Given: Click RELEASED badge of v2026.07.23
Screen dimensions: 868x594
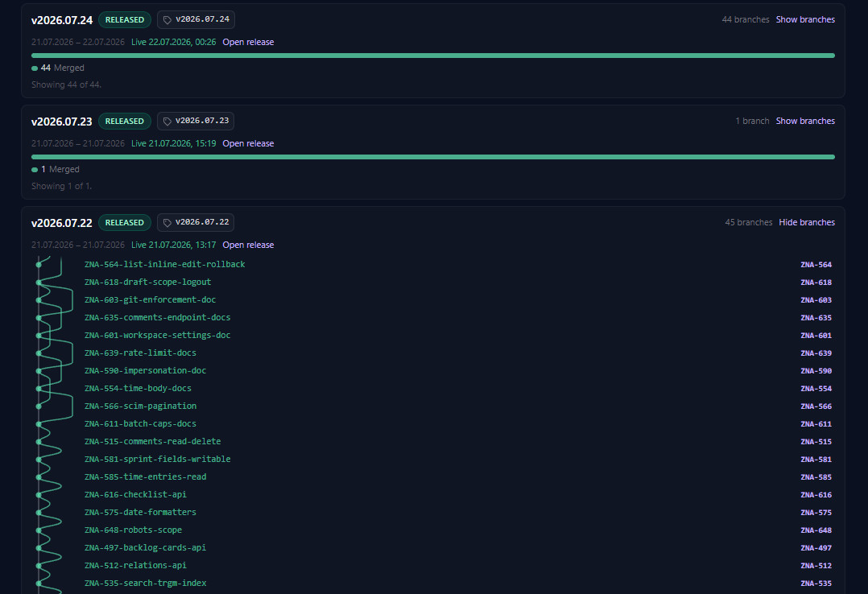Looking at the screenshot, I should point(125,121).
